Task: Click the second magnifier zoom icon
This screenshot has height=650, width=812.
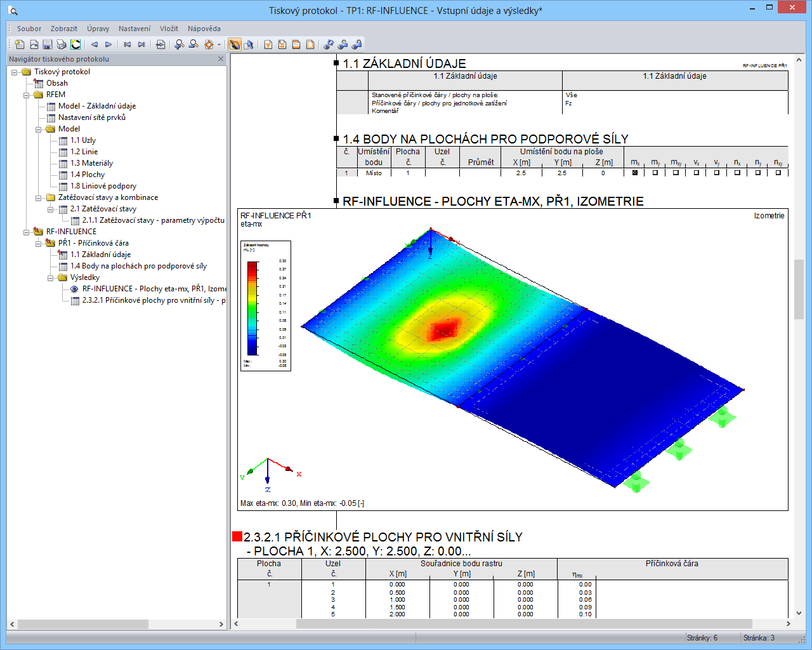Action: [x=193, y=44]
